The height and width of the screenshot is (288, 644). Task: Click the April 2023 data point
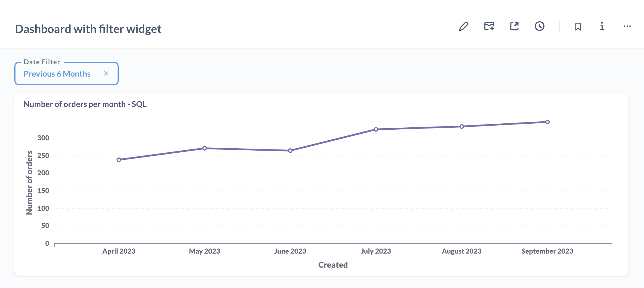pos(119,160)
